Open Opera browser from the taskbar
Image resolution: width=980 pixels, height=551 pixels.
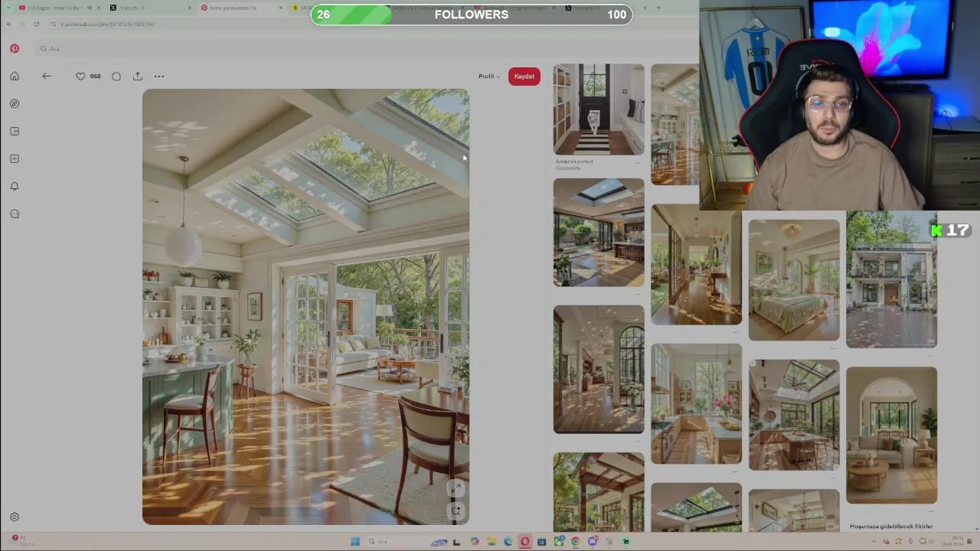point(524,542)
